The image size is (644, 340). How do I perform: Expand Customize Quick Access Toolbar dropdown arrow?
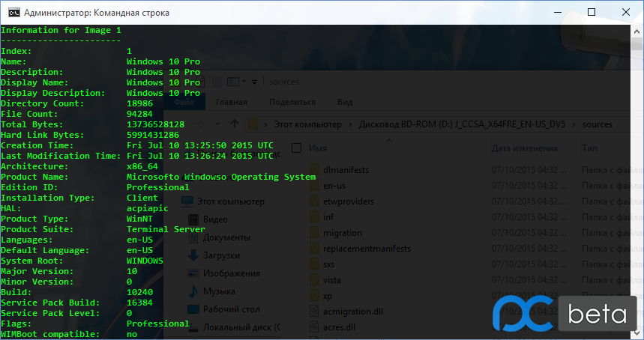click(254, 82)
